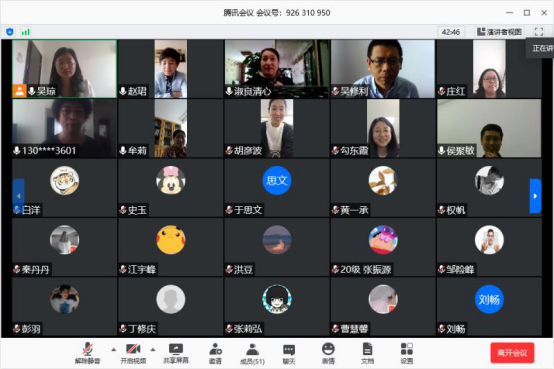The width and height of the screenshot is (554, 369).
Task: Select 吴琼's video thumbnail
Action: pos(65,69)
